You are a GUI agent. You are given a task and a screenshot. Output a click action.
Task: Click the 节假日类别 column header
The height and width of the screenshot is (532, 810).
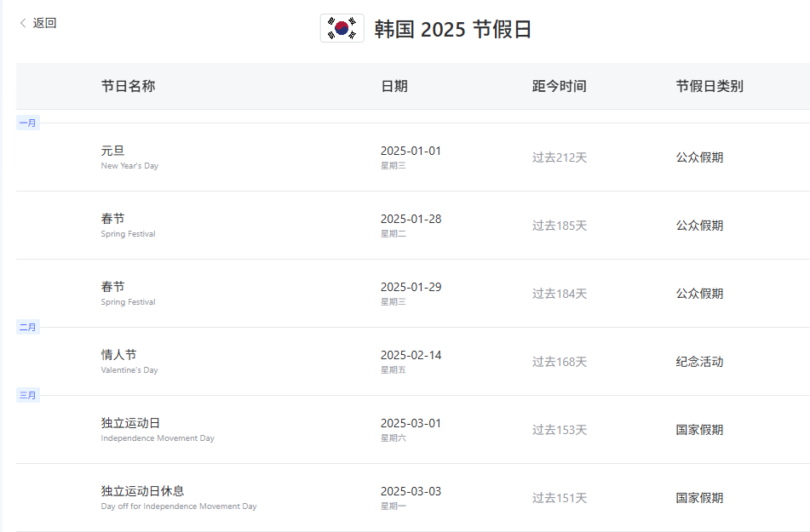click(709, 86)
